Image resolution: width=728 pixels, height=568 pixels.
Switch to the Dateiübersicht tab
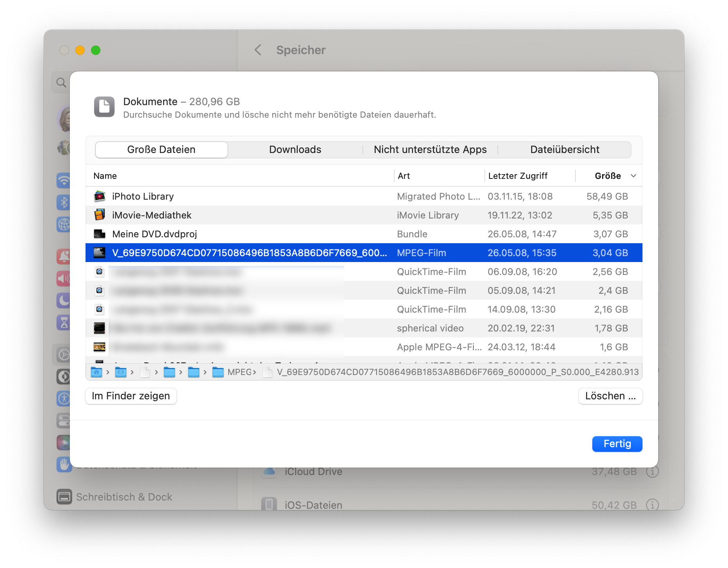[x=565, y=149]
